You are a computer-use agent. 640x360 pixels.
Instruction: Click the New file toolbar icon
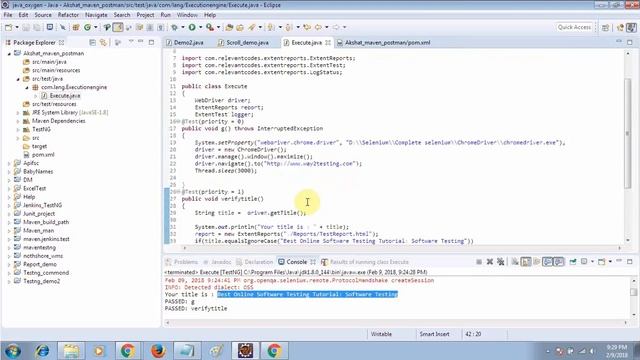tap(9, 27)
